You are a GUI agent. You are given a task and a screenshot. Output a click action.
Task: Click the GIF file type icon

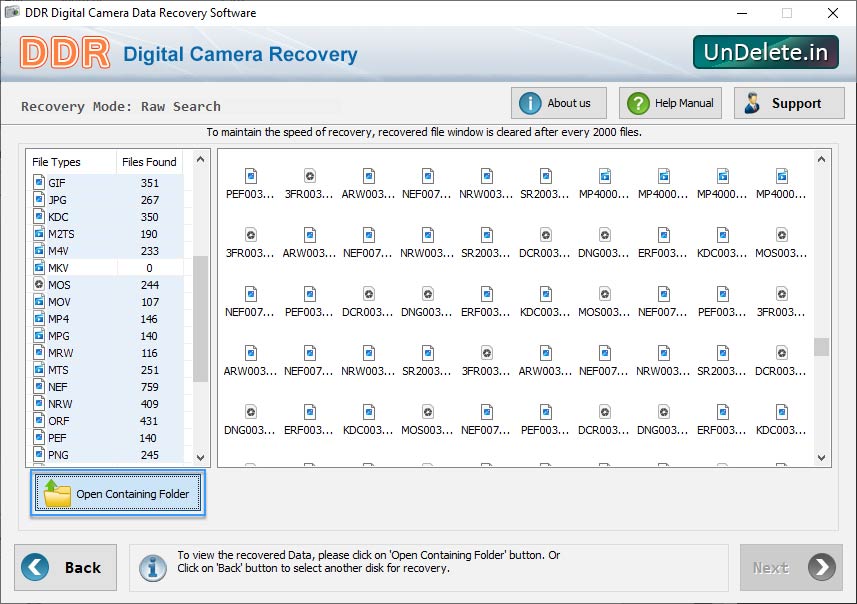[39, 182]
